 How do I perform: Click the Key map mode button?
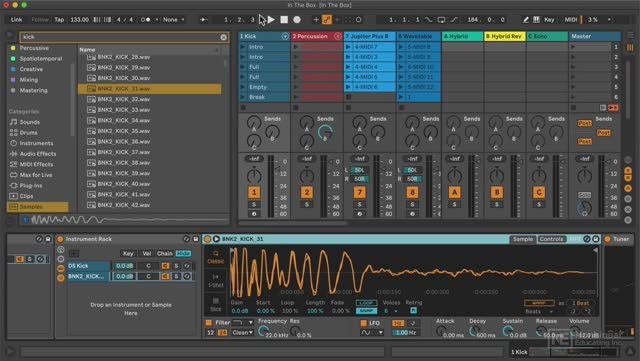(x=549, y=19)
